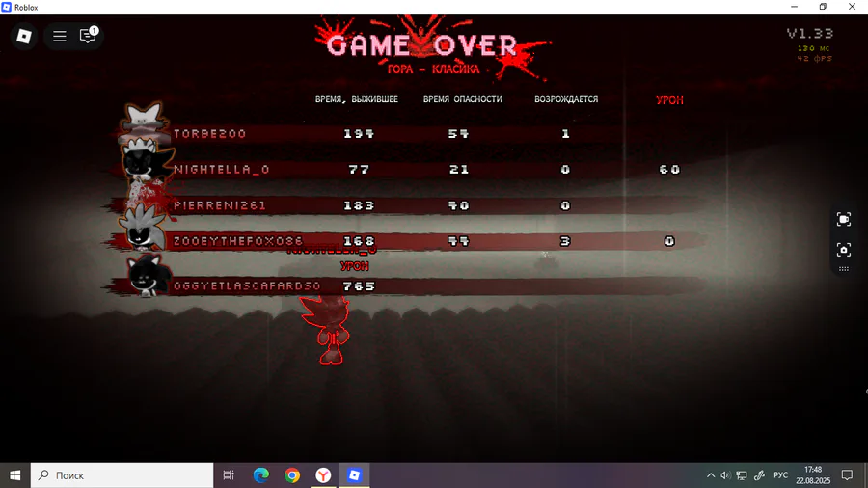The width and height of the screenshot is (868, 488).
Task: Click the screen record icon on right edge
Action: (x=843, y=220)
